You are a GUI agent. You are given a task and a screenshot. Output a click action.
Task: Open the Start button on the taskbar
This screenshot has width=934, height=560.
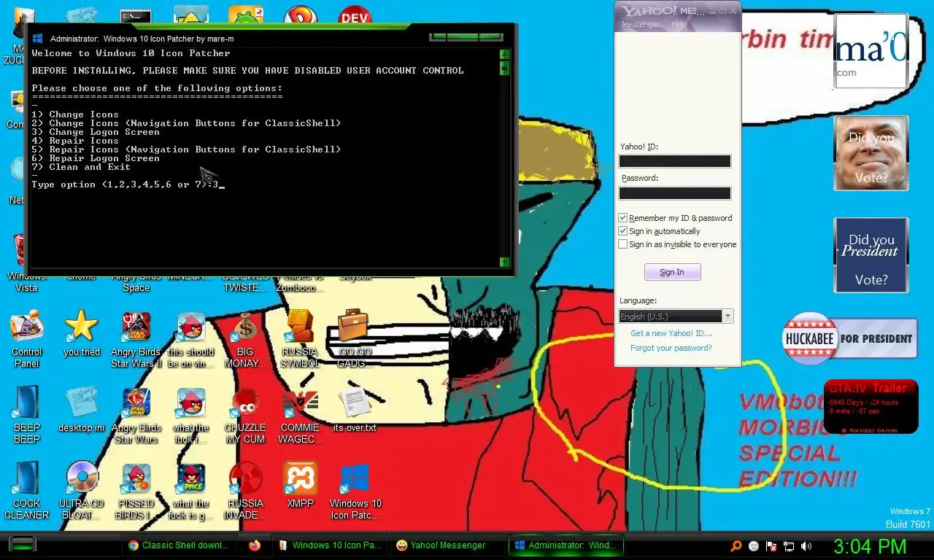[x=23, y=544]
